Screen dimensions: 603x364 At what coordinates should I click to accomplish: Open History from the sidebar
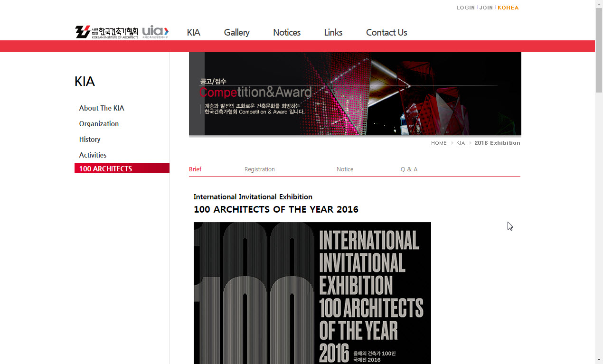click(90, 140)
